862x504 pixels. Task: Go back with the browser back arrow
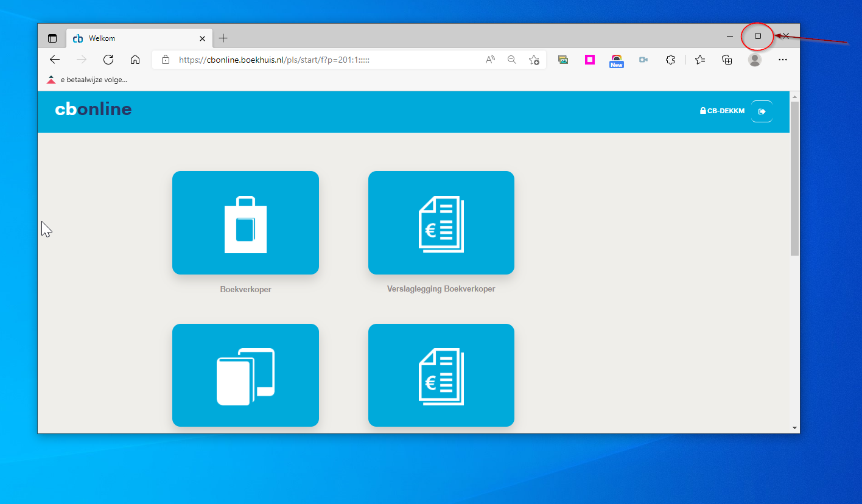tap(55, 60)
